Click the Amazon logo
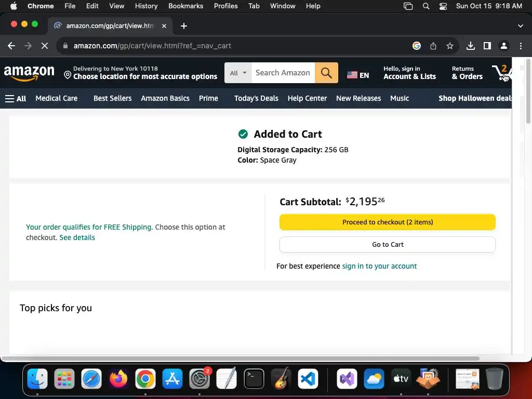532x399 pixels. [x=29, y=73]
